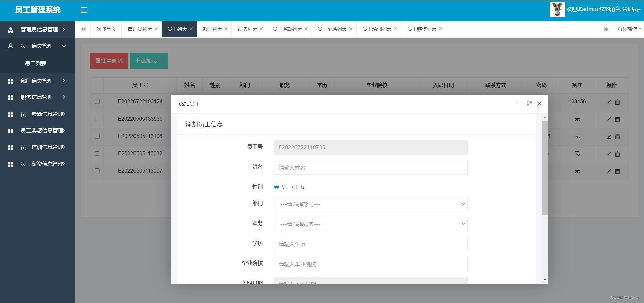This screenshot has width=644, height=303.
Task: Click the admin avatar image
Action: point(557,10)
